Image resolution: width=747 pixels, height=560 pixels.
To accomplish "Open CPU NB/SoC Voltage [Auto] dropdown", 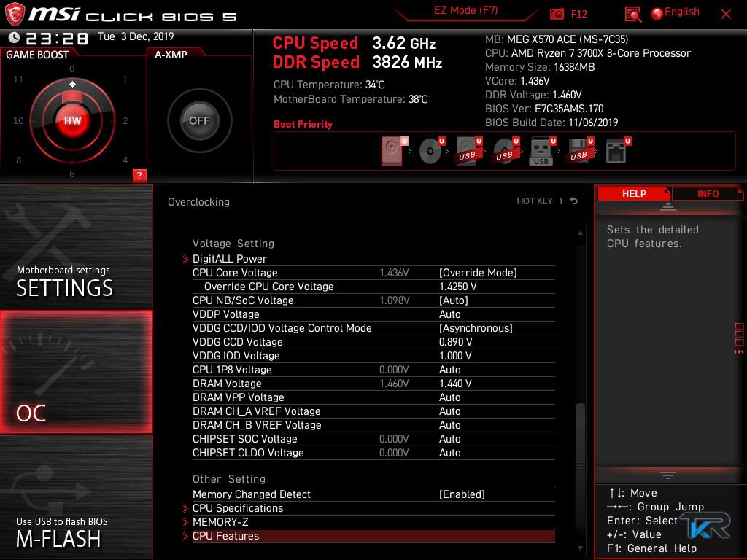I will [453, 300].
